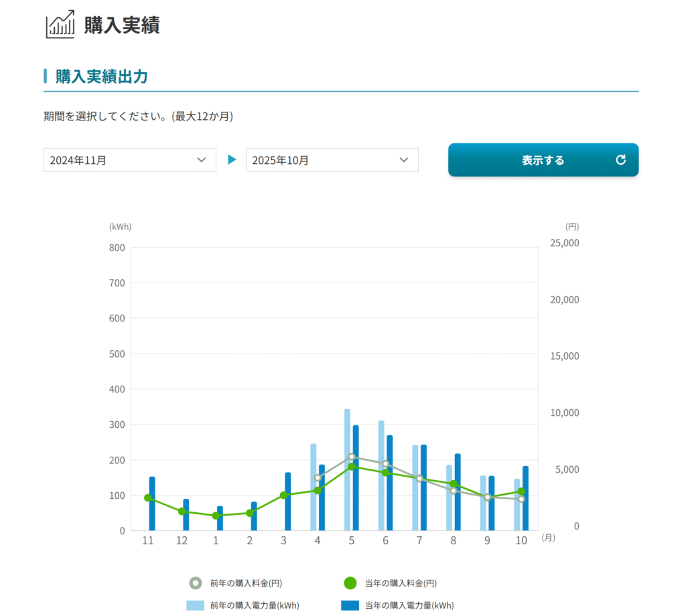Toggle 前年の購入電力量(kWh) legend series
This screenshot has height=616, width=686.
tap(195, 605)
